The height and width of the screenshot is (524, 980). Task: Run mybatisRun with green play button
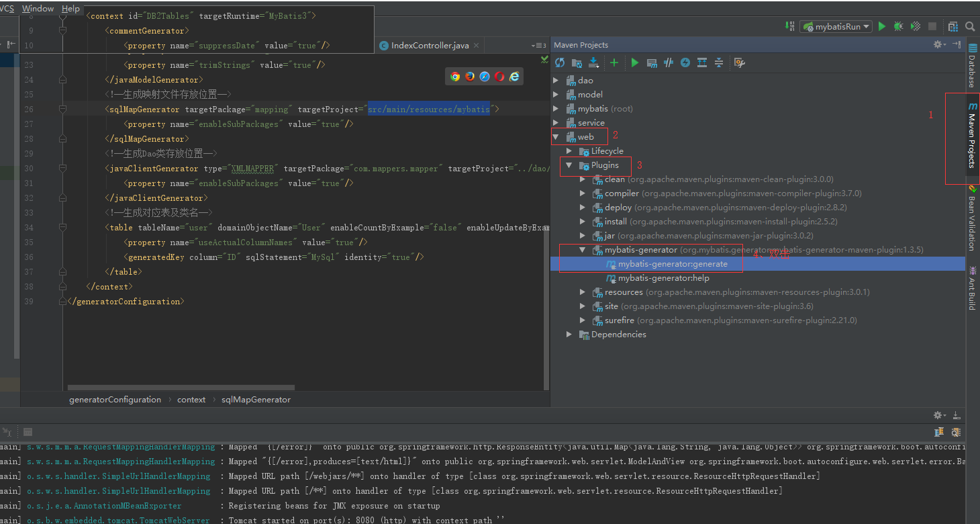pyautogui.click(x=882, y=26)
